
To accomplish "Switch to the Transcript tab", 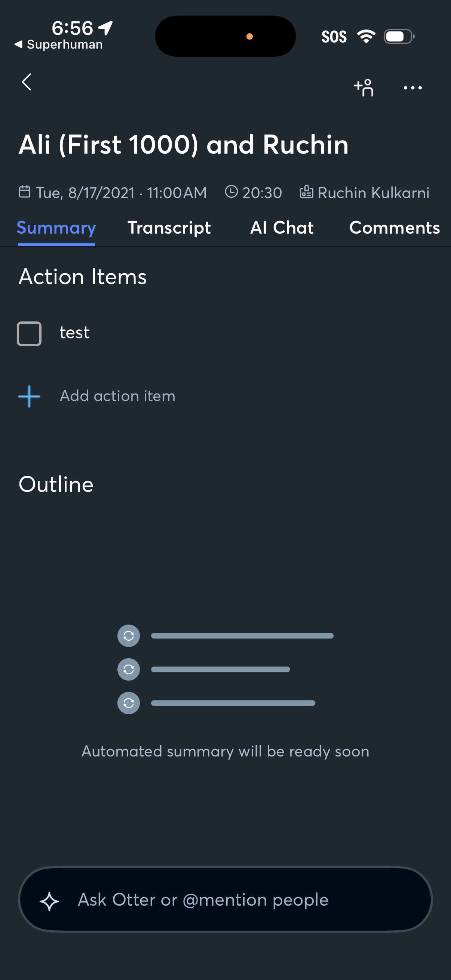I will point(169,228).
